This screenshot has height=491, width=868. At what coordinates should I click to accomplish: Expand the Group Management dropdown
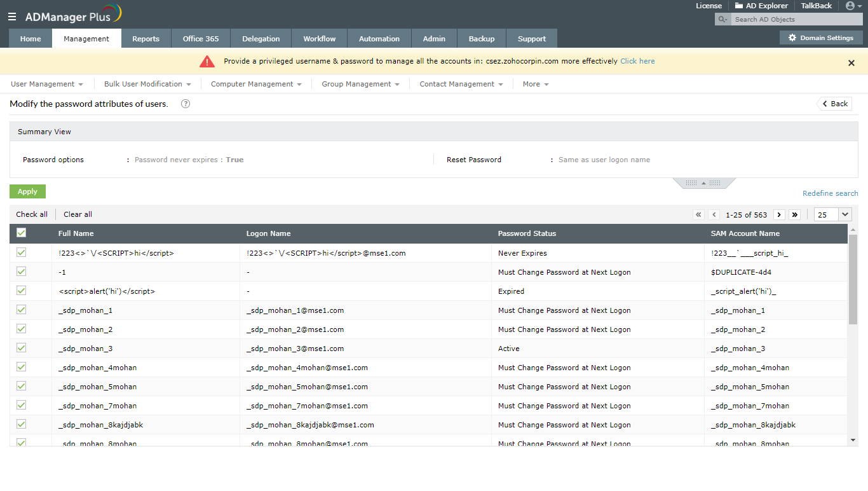pos(360,84)
